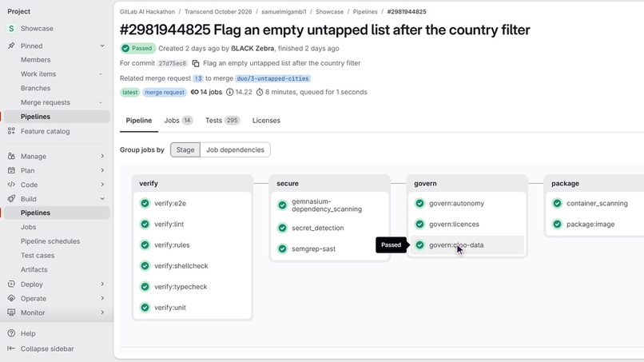Click the verify:e2e passed status icon
The width and height of the screenshot is (644, 362).
click(145, 204)
